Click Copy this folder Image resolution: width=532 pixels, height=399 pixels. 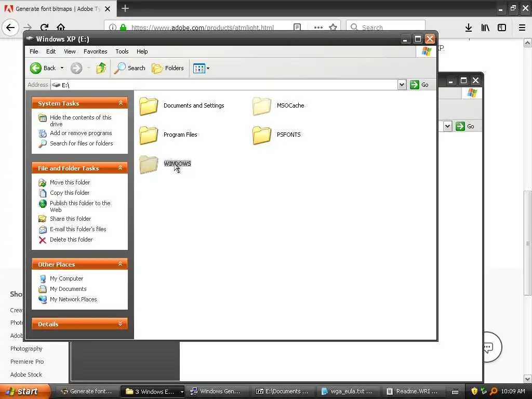tap(70, 193)
